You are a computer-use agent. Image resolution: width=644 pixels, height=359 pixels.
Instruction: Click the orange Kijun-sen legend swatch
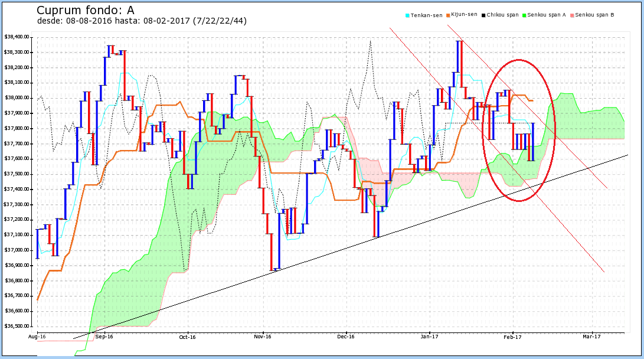point(448,15)
